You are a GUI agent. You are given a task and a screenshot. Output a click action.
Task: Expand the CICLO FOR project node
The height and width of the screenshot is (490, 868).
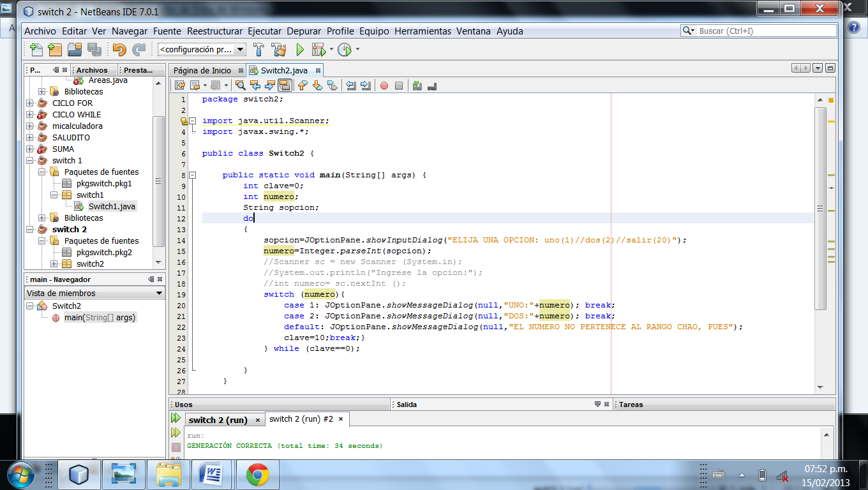point(30,103)
